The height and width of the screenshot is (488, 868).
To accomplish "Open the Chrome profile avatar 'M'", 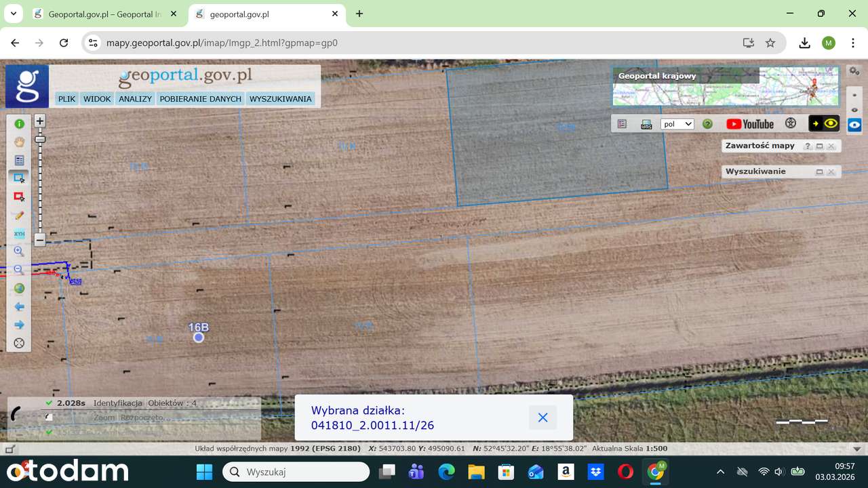I will click(829, 43).
